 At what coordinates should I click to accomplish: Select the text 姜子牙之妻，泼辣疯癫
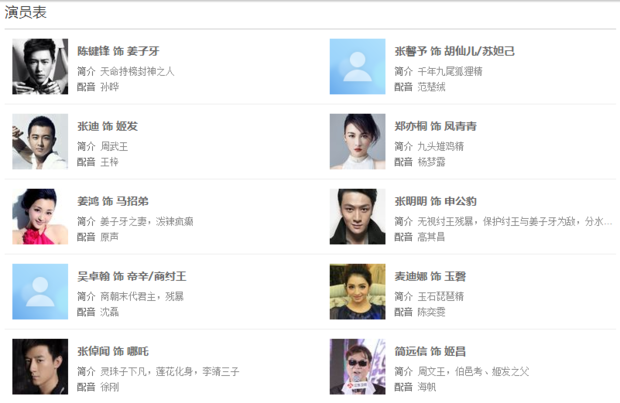click(x=147, y=221)
